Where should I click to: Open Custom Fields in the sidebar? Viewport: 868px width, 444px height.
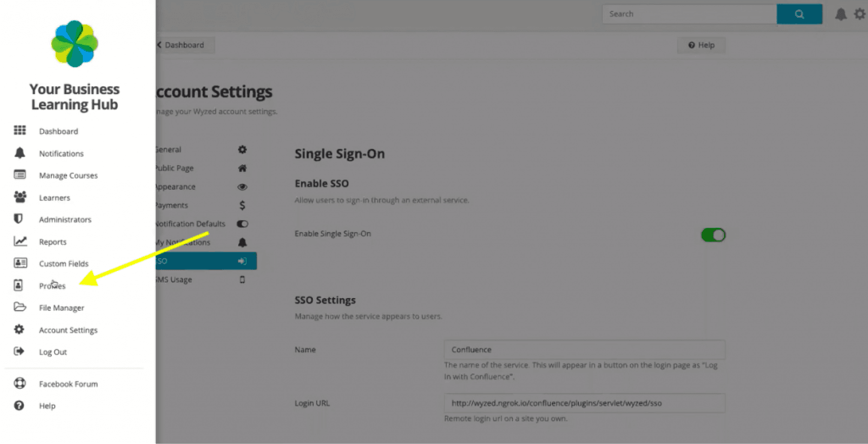64,264
